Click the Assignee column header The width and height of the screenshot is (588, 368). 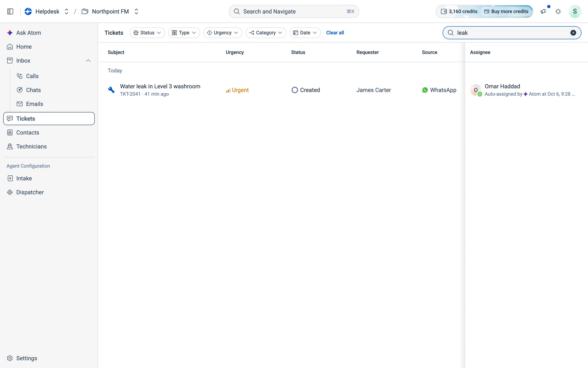tap(480, 52)
